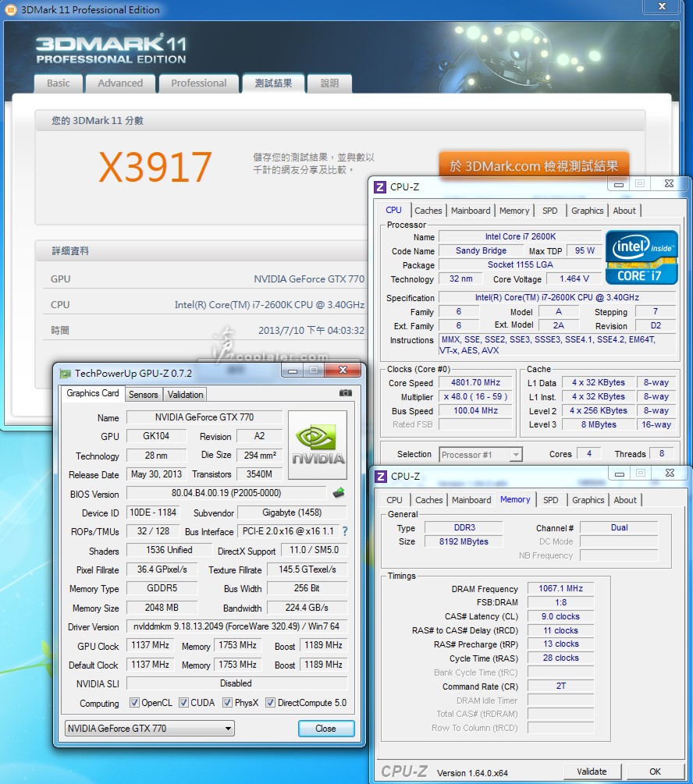Minimize the upper CPU-Z window
Screen dimensions: 693x784
point(619,184)
